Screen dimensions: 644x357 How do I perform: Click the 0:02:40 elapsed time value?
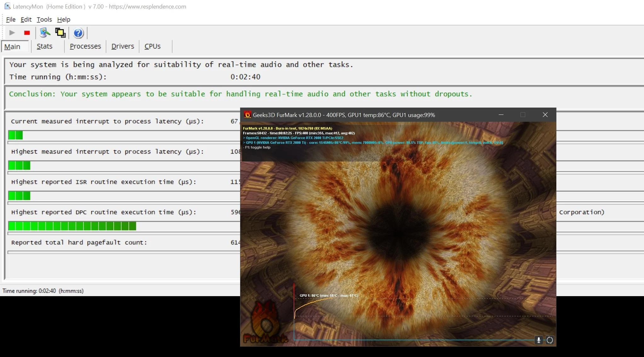245,77
